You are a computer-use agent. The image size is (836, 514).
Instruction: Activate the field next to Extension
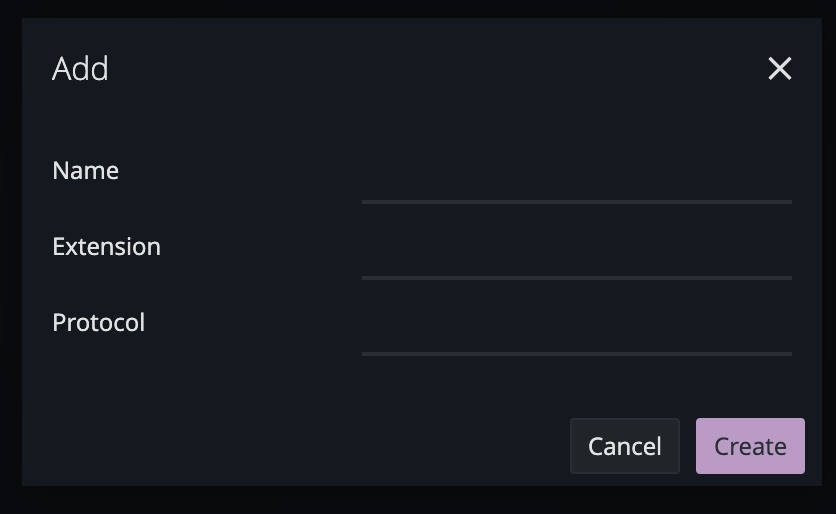pyautogui.click(x=576, y=260)
